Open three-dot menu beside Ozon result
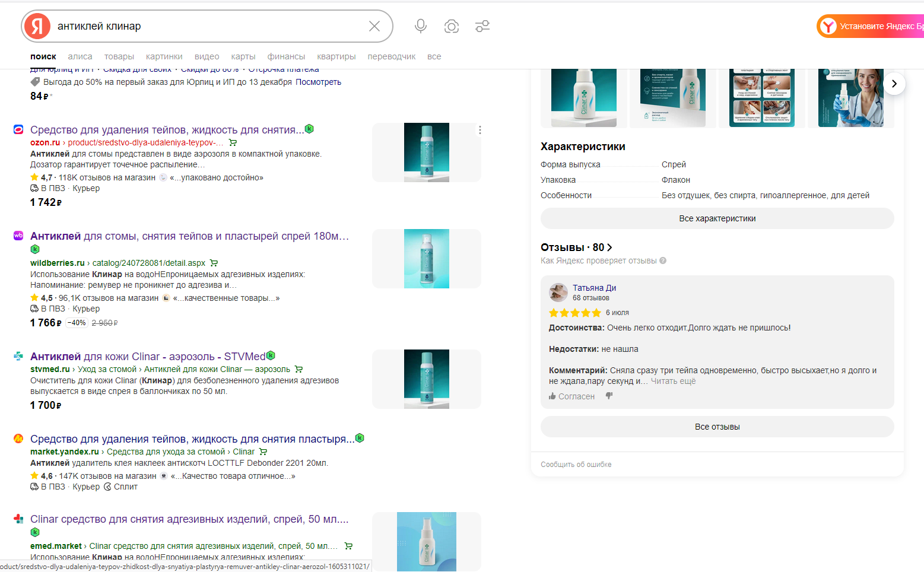Screen dimensions: 924x572 480,131
